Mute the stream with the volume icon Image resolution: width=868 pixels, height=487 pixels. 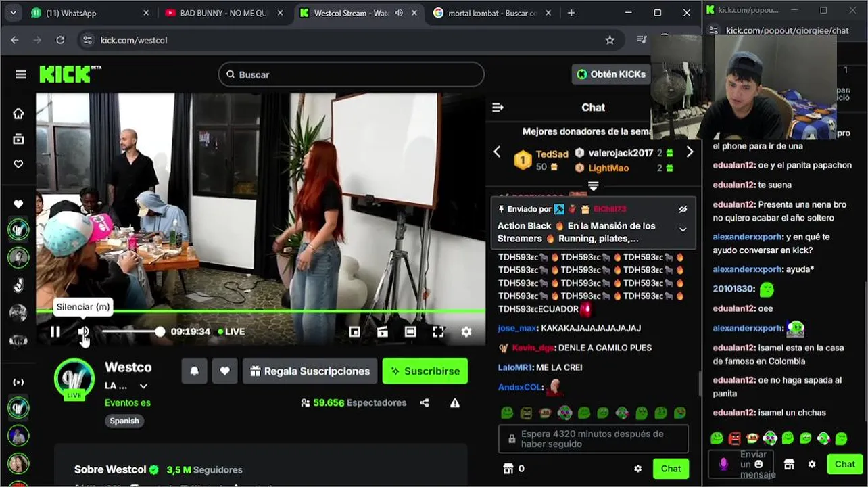[83, 331]
